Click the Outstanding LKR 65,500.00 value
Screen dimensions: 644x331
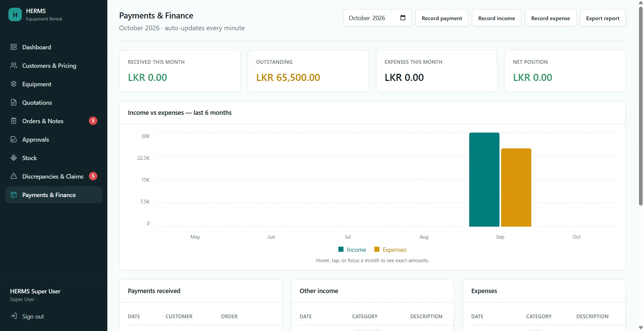click(288, 78)
